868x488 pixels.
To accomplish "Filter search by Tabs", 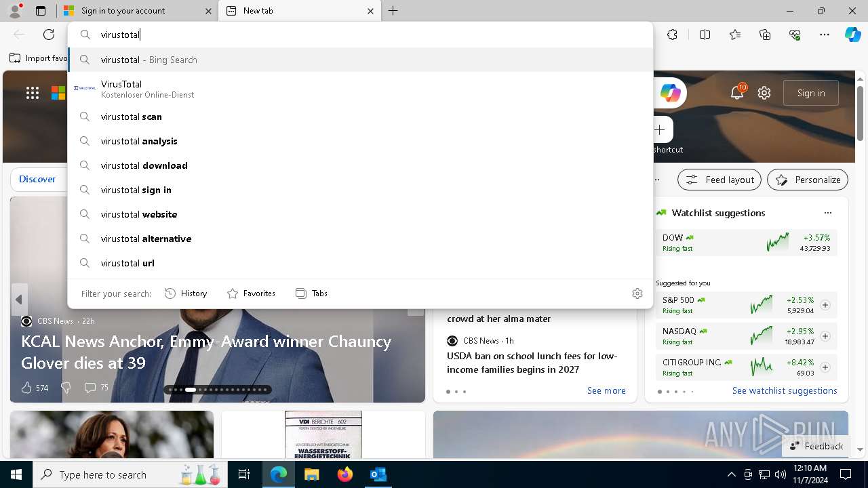I will coord(311,293).
